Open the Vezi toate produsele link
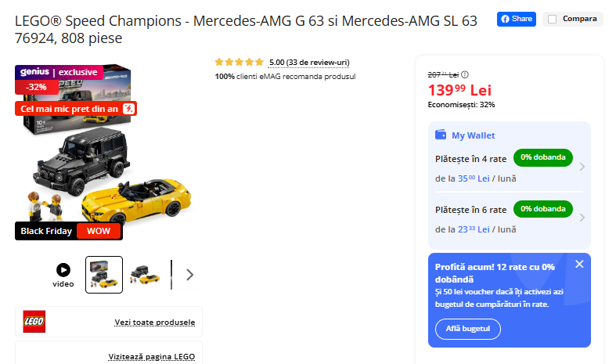This screenshot has width=616, height=364. (x=154, y=323)
